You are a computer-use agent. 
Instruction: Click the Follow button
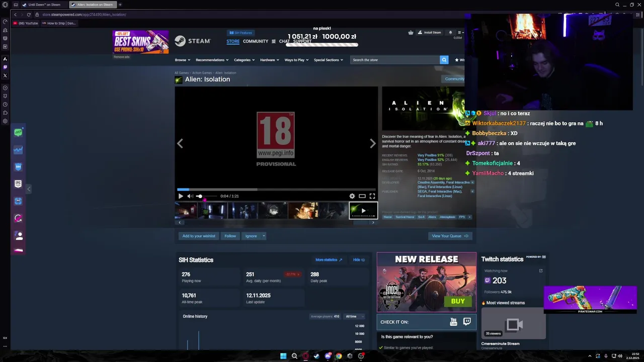click(230, 236)
